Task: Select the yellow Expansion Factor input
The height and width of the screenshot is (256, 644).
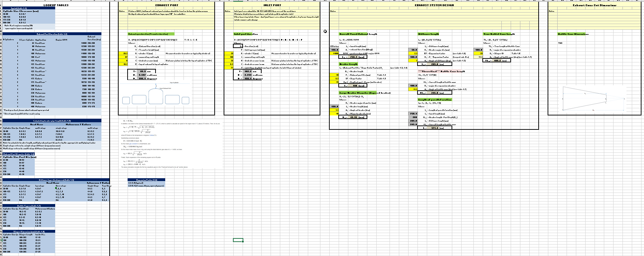Action: (413, 53)
